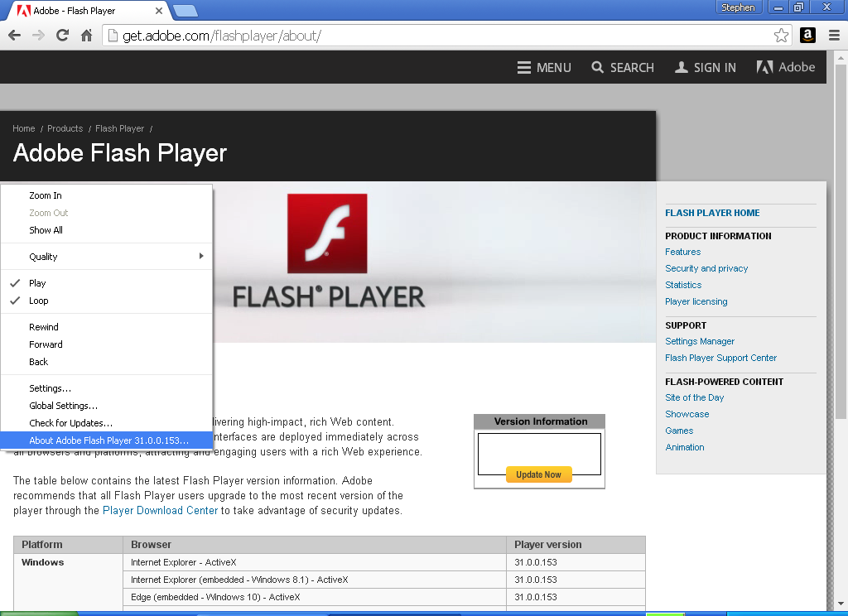Click the Adobe logo in the header
Viewport: 848px width, 616px height.
tap(786, 67)
